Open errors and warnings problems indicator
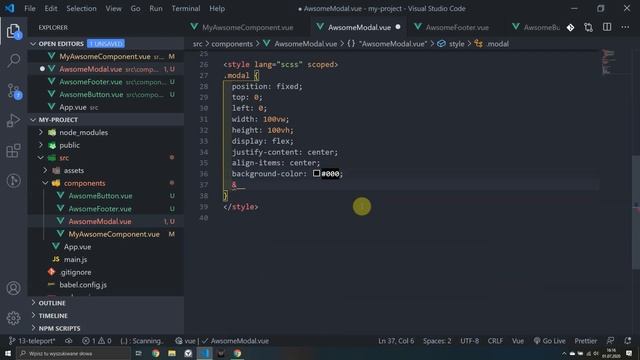 tap(96, 341)
